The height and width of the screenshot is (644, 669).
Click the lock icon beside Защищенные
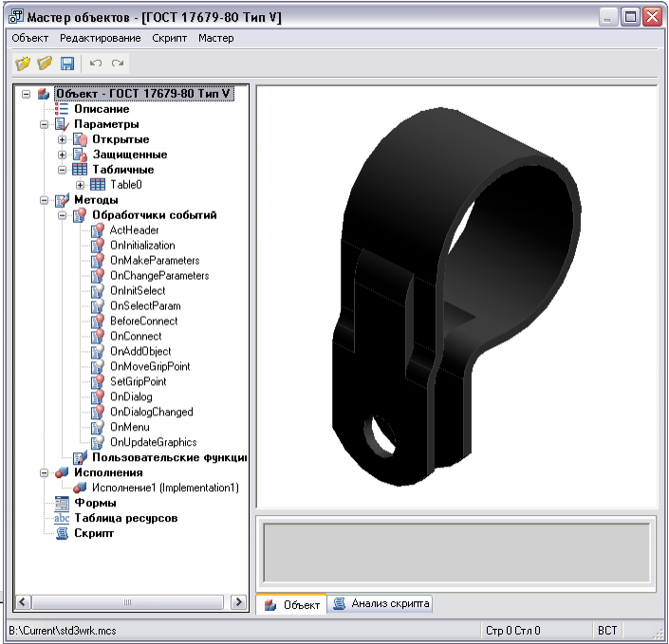[x=80, y=155]
